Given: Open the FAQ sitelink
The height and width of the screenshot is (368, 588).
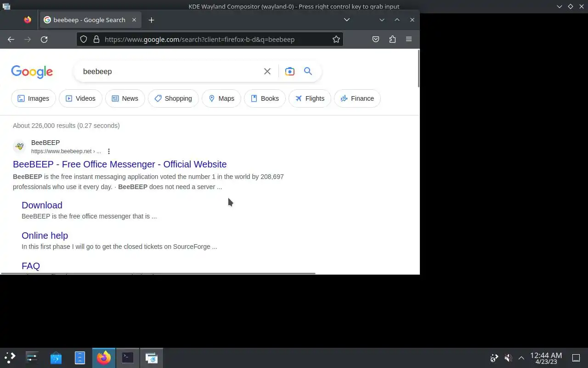Looking at the screenshot, I should pos(31,266).
